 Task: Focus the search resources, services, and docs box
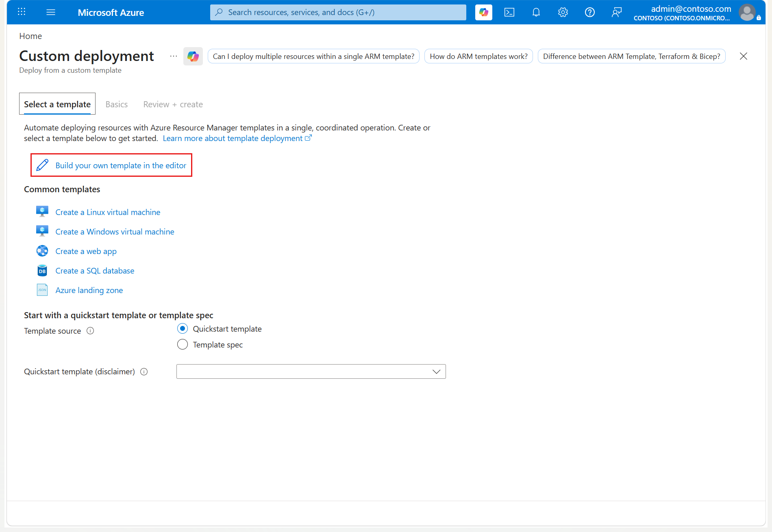point(338,12)
